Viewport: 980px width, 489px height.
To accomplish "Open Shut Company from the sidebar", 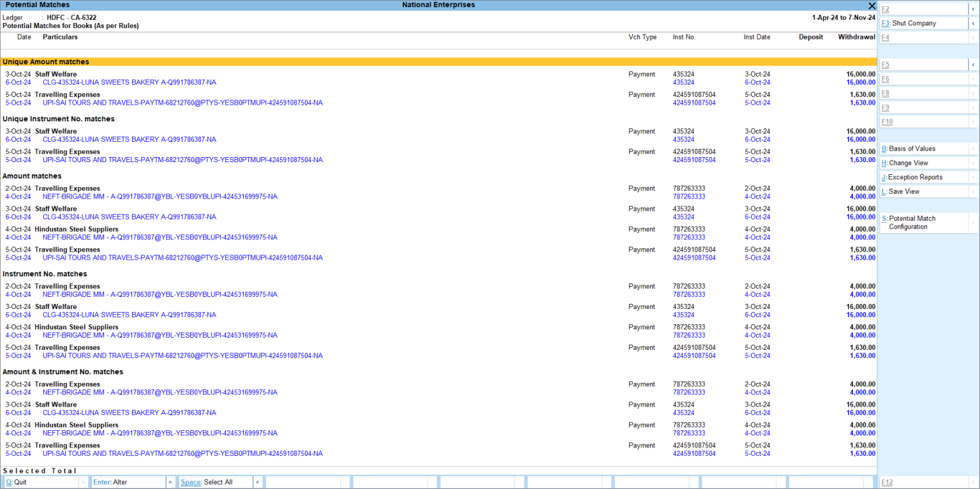I will pos(907,23).
